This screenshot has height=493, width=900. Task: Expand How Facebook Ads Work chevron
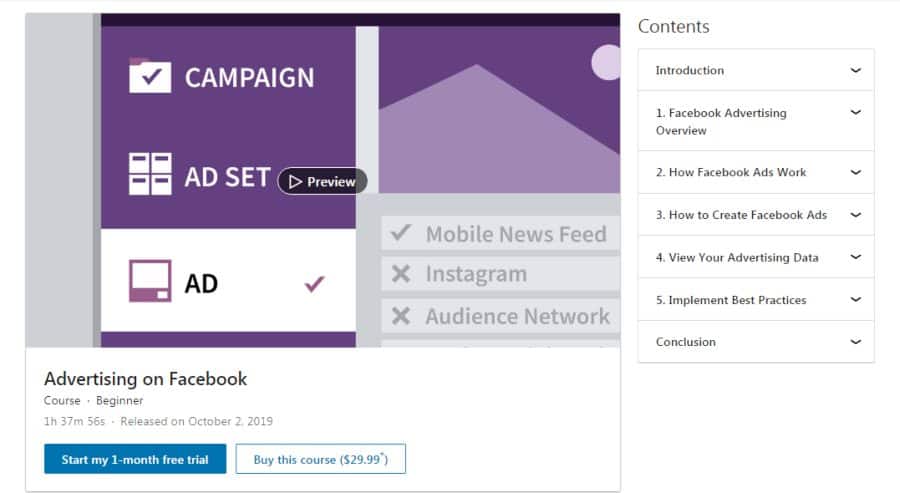[x=855, y=172]
